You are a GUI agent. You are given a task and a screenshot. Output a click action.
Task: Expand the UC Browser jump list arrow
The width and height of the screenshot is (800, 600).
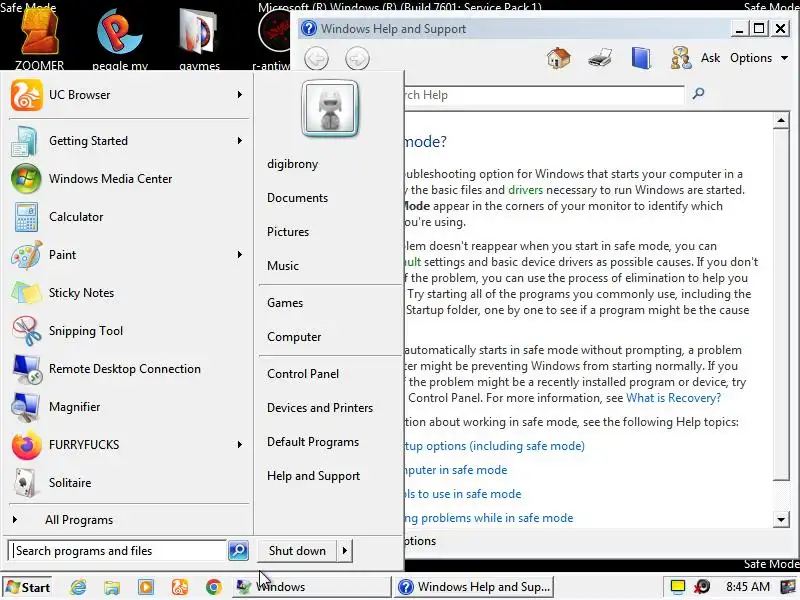point(240,95)
